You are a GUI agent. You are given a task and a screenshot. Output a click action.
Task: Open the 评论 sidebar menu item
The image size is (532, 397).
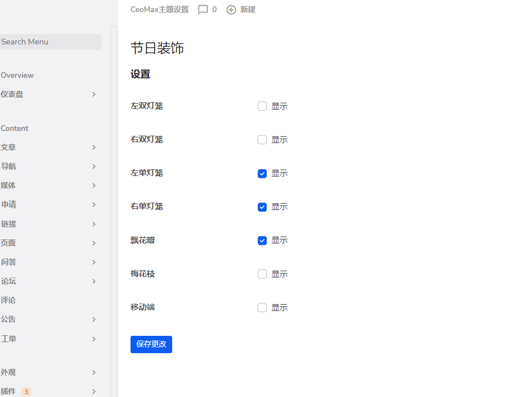pyautogui.click(x=9, y=300)
